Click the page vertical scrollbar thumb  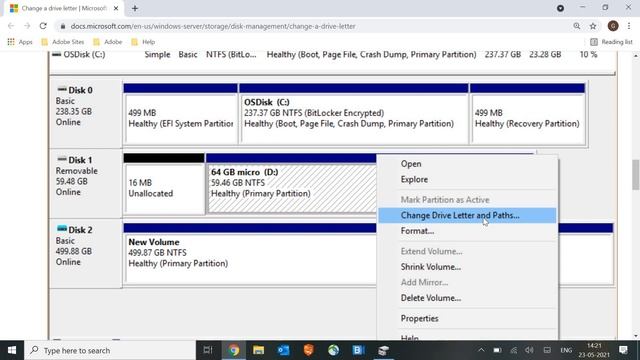pos(636,175)
